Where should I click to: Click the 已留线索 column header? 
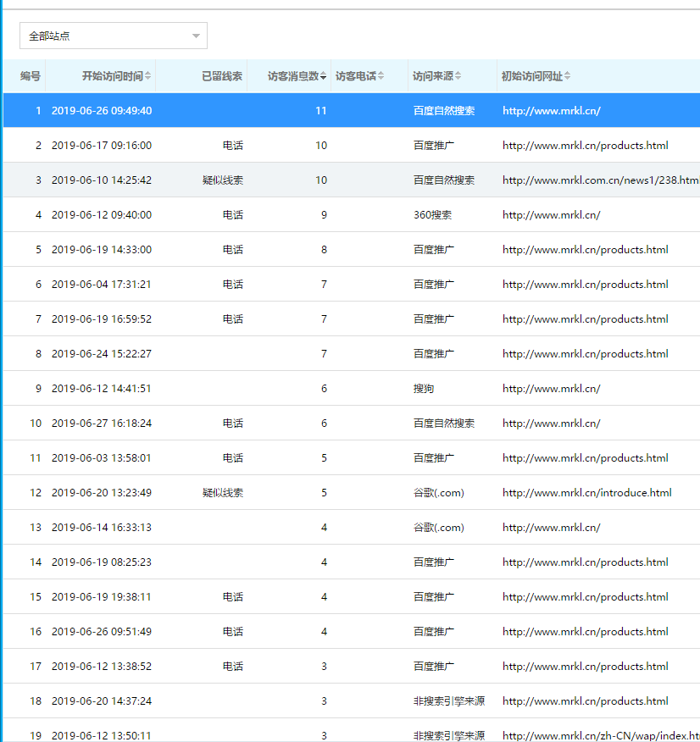(x=221, y=76)
